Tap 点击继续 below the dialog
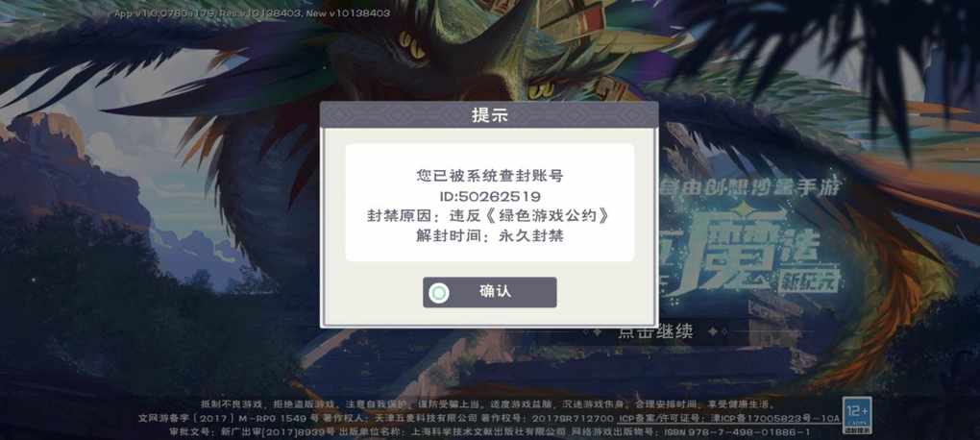The height and width of the screenshot is (440, 980). pyautogui.click(x=655, y=331)
